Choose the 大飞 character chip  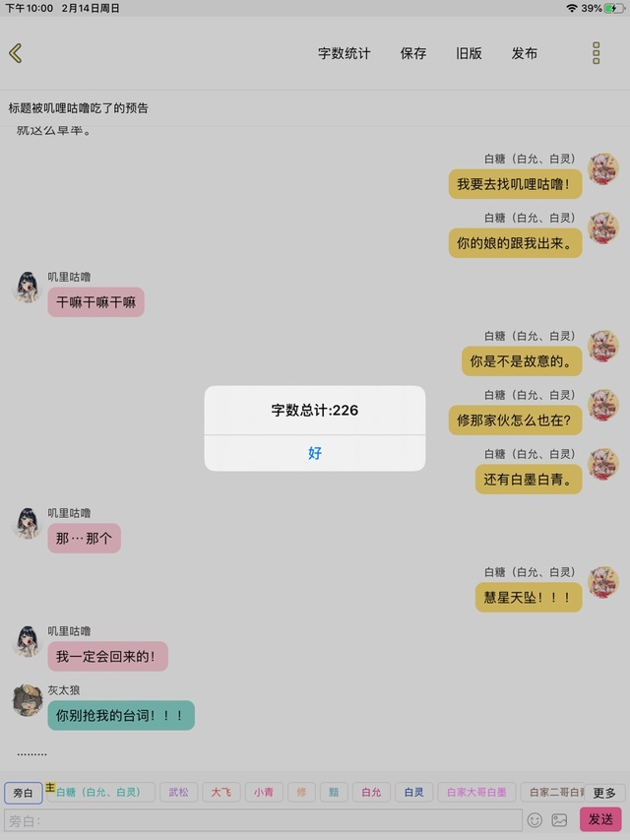(220, 792)
